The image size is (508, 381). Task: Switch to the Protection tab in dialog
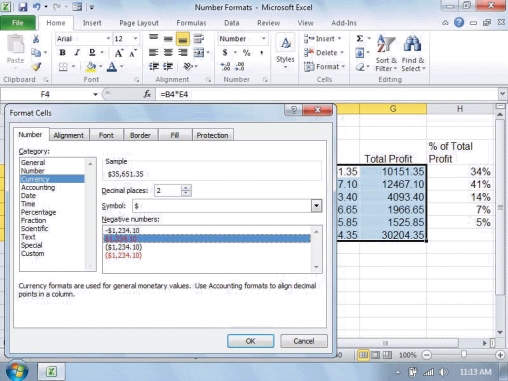pos(212,135)
